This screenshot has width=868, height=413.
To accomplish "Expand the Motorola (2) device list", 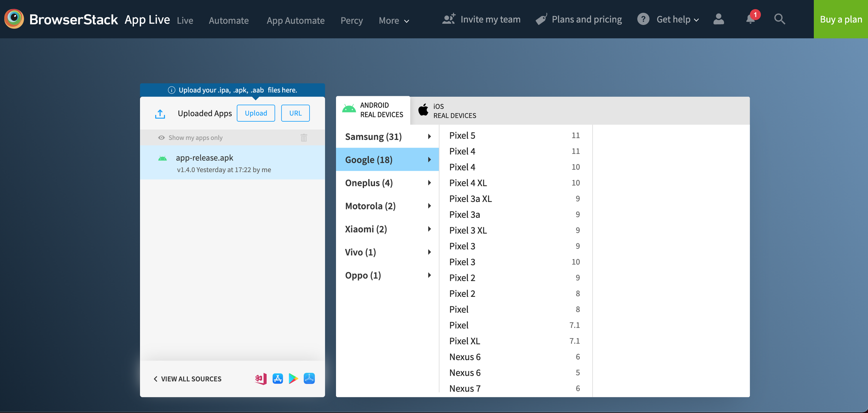I will (x=387, y=206).
